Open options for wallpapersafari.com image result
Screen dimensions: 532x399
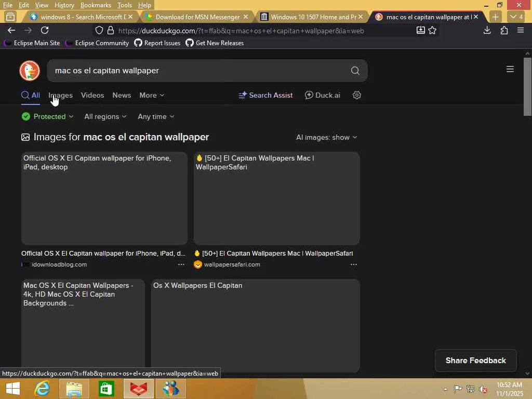353,264
